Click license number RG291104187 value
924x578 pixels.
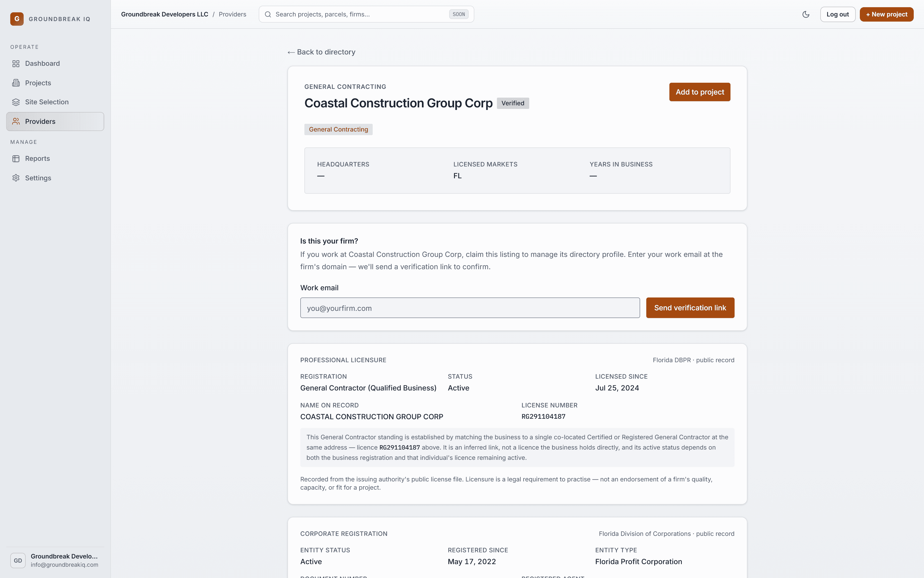[543, 417]
